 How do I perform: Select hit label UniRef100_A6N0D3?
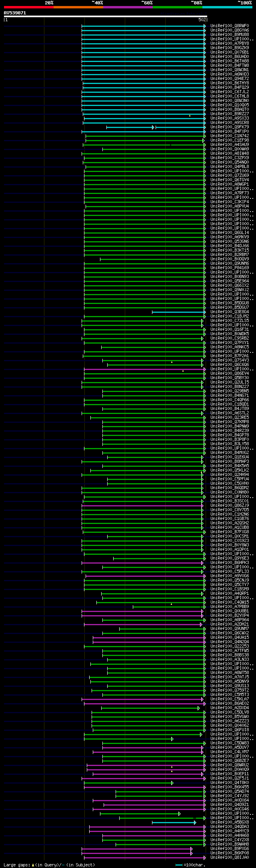click(x=230, y=74)
